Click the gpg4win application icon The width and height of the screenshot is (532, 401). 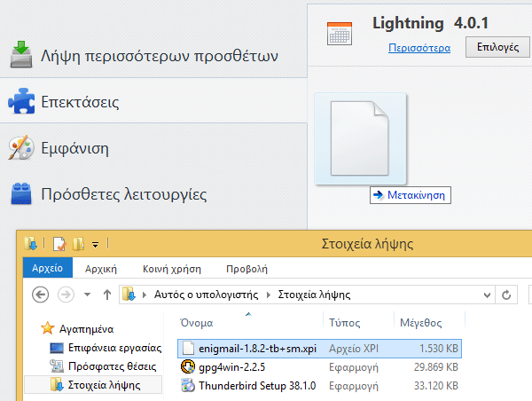coord(188,366)
